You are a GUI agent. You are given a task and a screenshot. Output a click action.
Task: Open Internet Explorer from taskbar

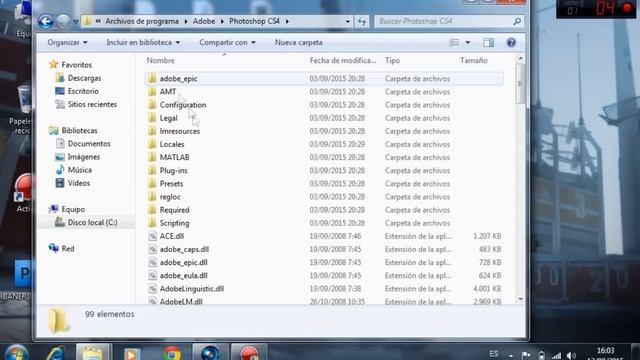[55, 353]
